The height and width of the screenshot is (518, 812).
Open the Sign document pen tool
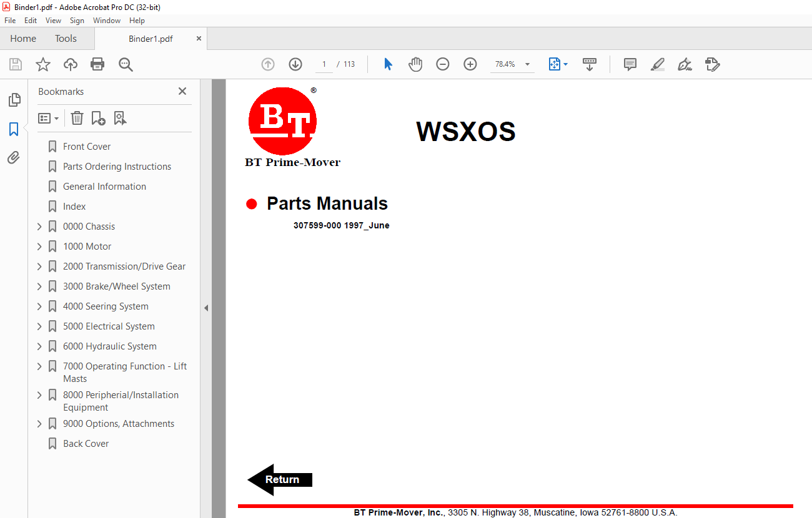click(685, 64)
